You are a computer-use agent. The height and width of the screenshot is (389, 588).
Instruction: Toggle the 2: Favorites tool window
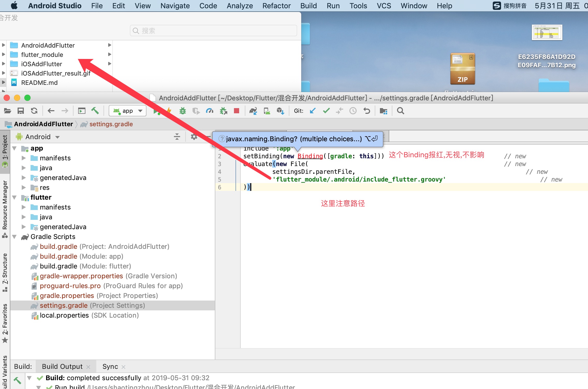click(5, 323)
